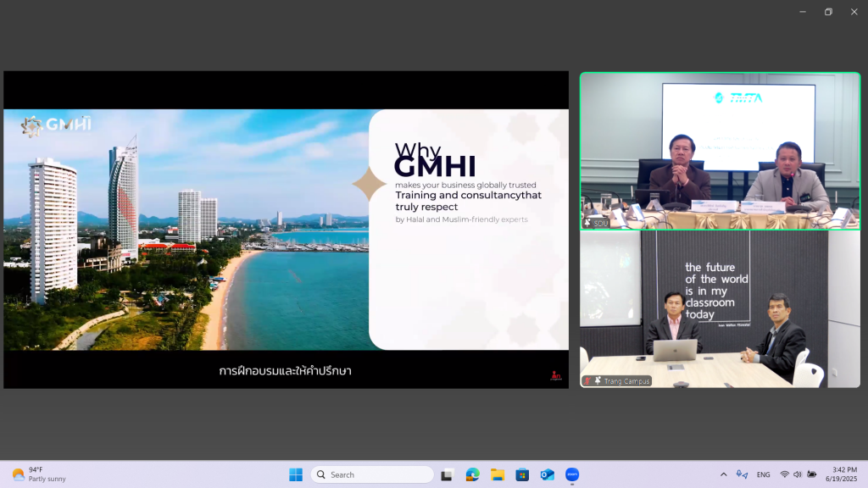Open Zoom app in the taskbar

pos(572,474)
